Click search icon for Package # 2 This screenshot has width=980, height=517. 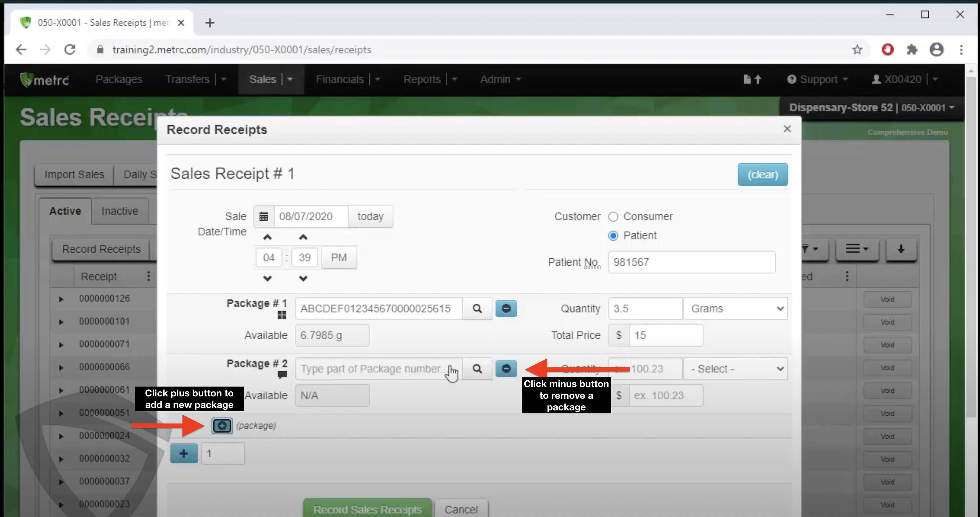[x=477, y=368]
